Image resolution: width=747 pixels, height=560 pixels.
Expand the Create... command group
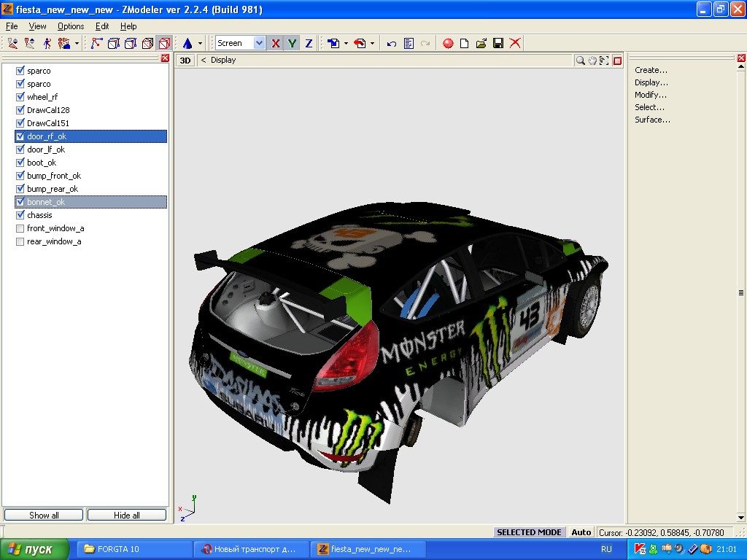tap(651, 70)
